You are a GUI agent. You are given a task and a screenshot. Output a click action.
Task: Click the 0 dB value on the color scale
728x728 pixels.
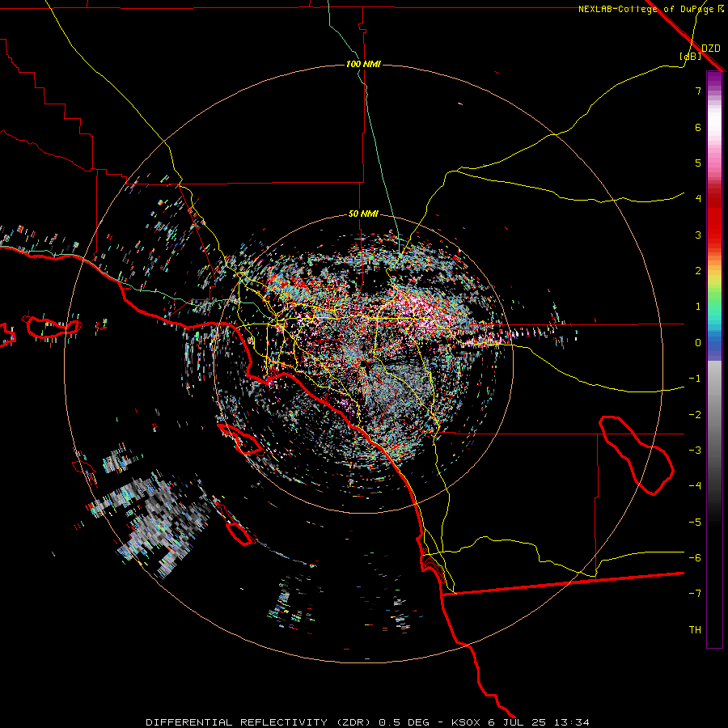[698, 343]
